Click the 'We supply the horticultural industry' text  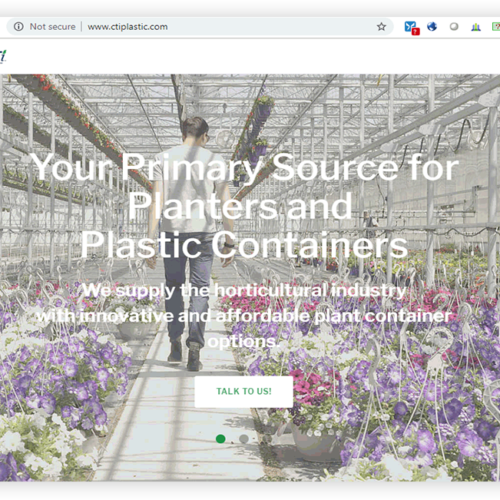tap(244, 291)
